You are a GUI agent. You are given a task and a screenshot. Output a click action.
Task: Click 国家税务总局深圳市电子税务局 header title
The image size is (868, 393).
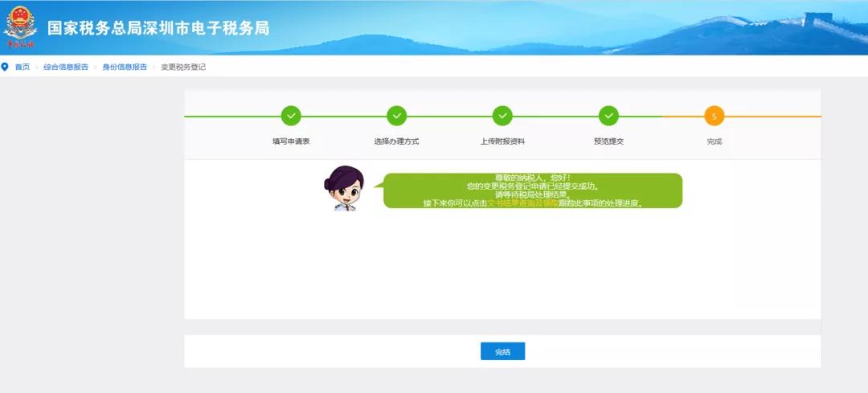tap(158, 28)
